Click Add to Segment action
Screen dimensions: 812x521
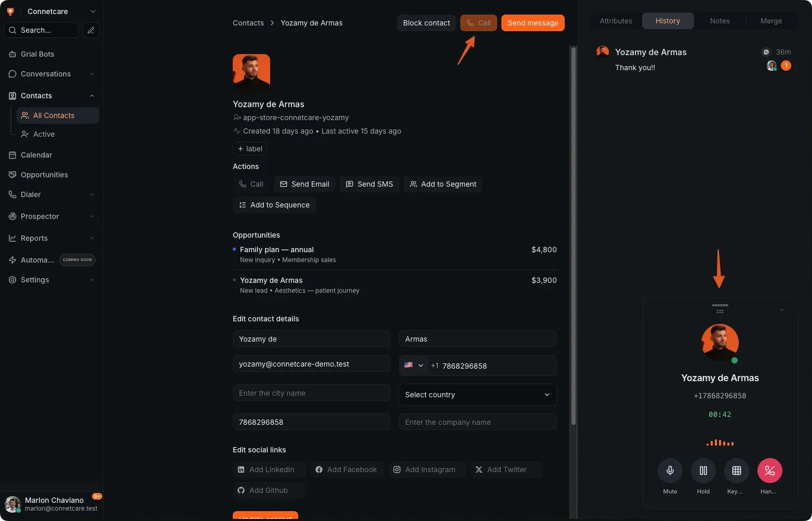click(x=443, y=184)
